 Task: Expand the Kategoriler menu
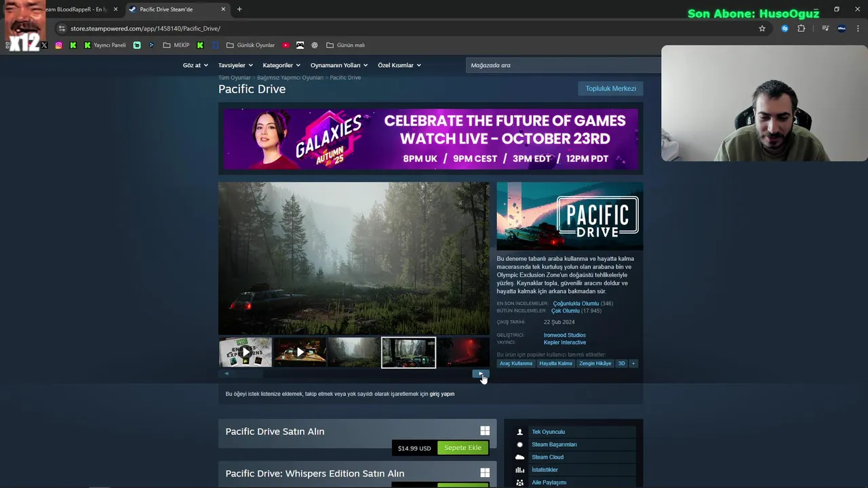click(x=281, y=65)
